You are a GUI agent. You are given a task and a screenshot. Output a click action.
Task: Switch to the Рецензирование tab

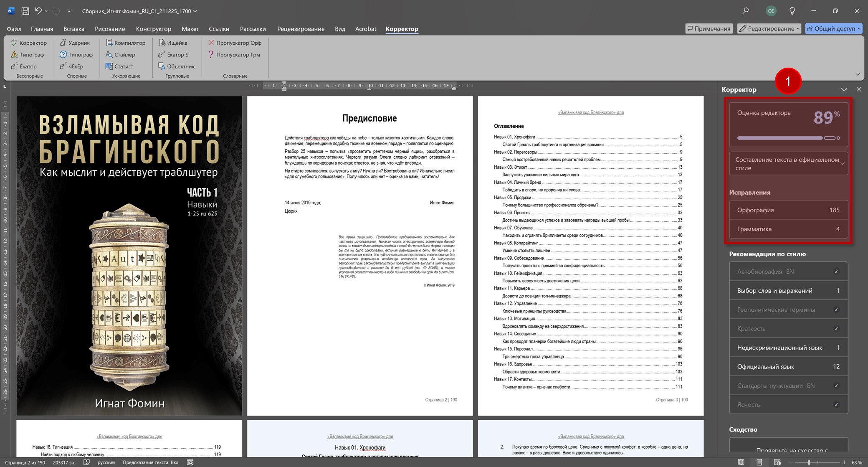pyautogui.click(x=301, y=29)
